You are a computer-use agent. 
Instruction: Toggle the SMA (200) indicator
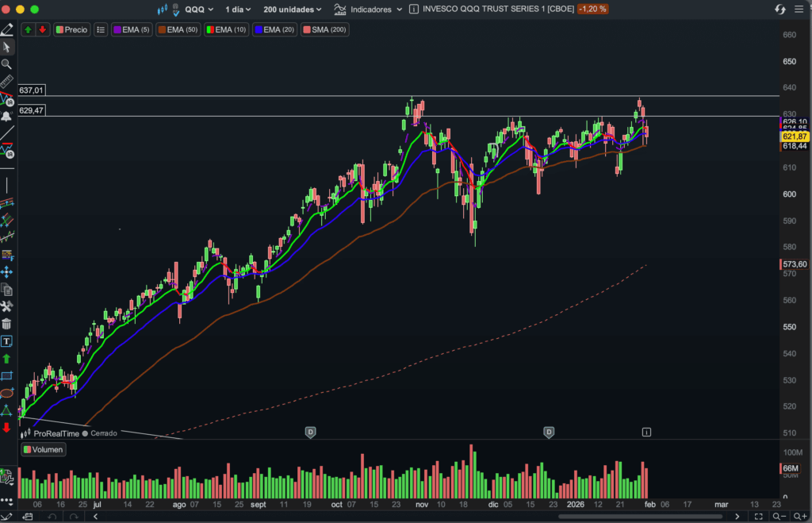pos(324,29)
